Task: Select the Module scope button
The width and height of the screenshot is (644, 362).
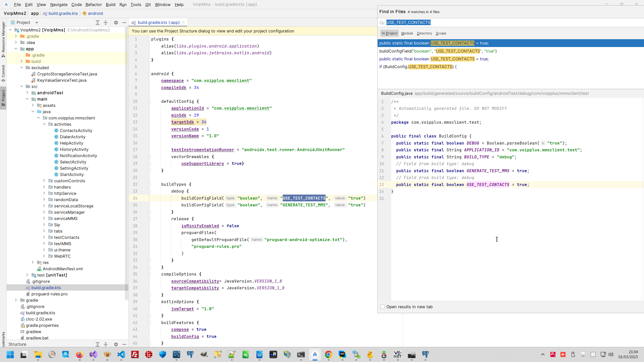Action: click(407, 33)
